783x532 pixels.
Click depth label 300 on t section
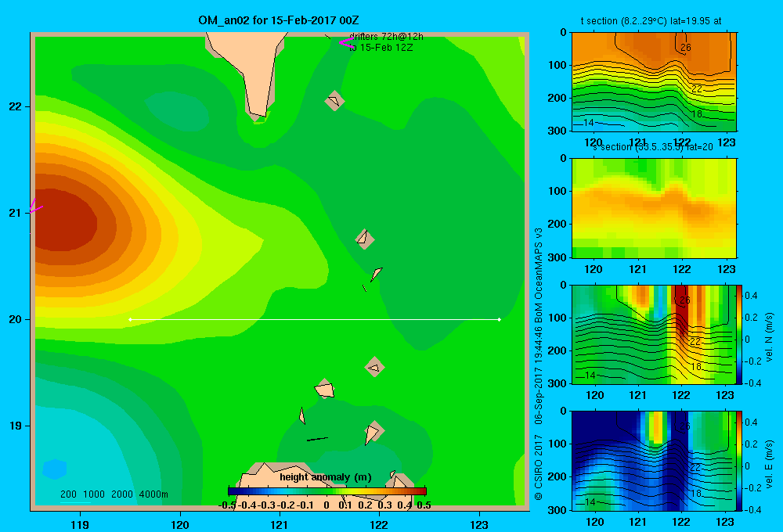[557, 130]
